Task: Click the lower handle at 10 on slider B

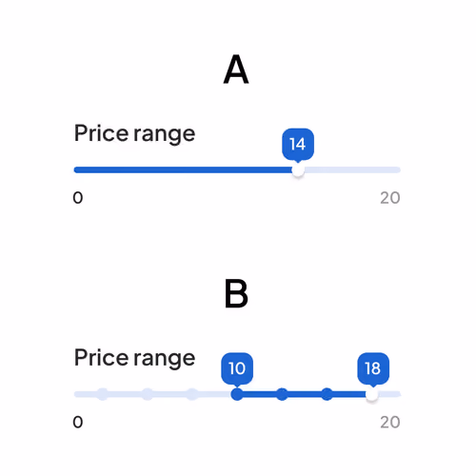Action: (x=237, y=394)
